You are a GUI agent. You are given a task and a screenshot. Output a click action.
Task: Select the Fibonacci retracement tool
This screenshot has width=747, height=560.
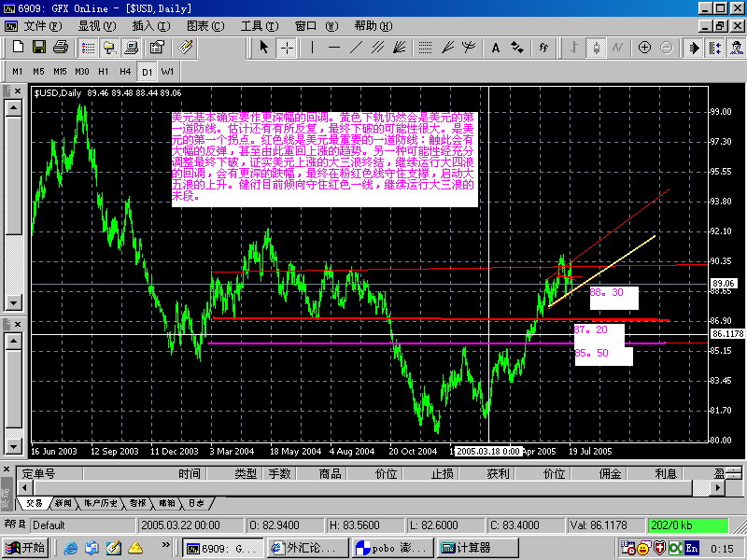coord(425,48)
